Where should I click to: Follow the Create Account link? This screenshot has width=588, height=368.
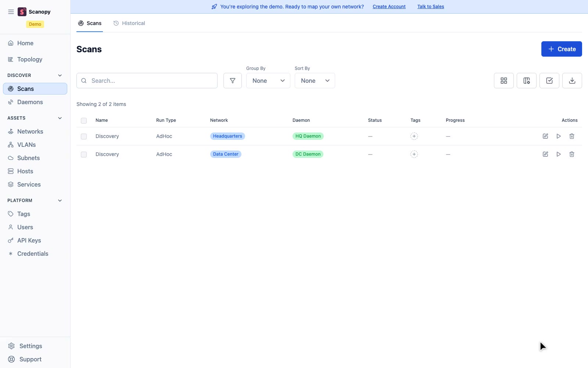tap(389, 7)
